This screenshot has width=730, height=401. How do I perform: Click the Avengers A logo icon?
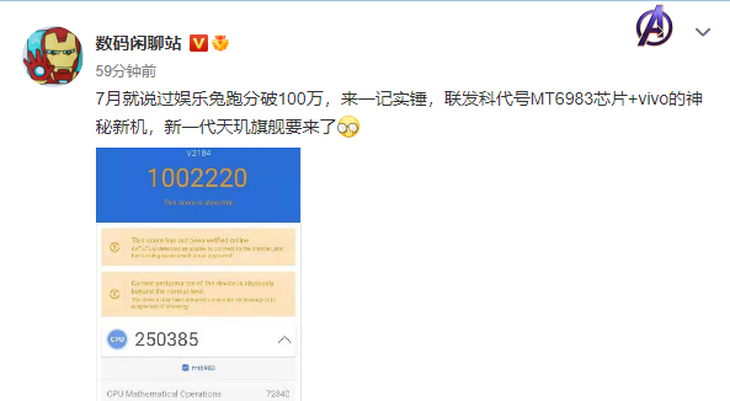[x=654, y=26]
